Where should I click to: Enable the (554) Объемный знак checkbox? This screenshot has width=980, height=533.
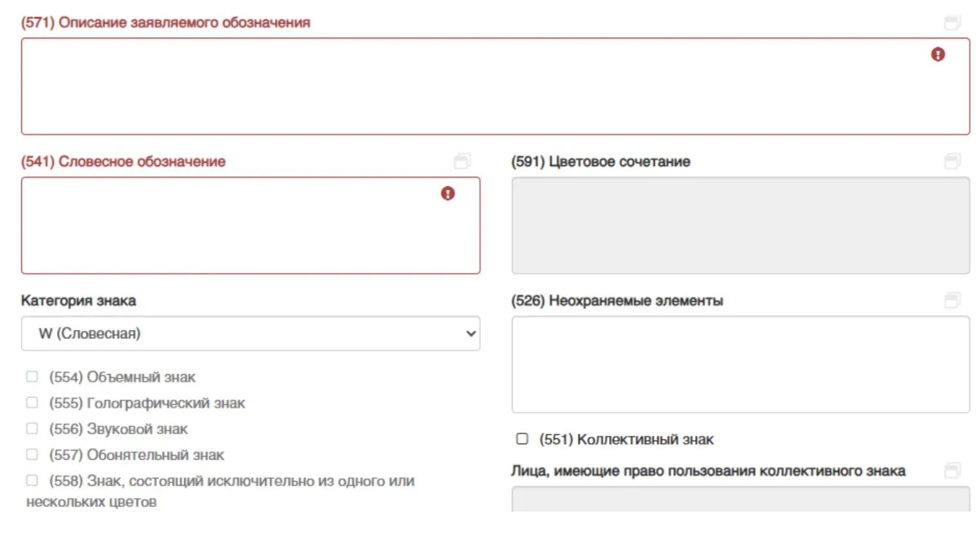(x=32, y=377)
